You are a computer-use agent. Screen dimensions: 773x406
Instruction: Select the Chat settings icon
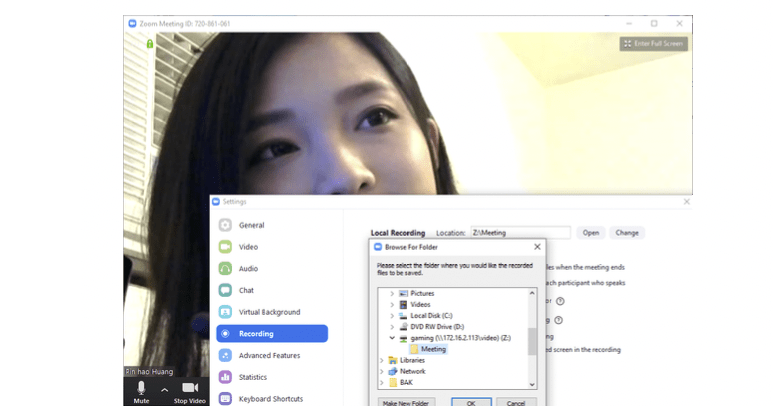[x=225, y=290]
